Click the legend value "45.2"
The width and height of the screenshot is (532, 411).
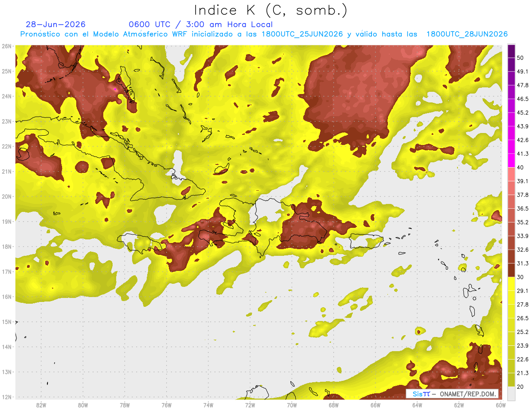[x=523, y=113]
